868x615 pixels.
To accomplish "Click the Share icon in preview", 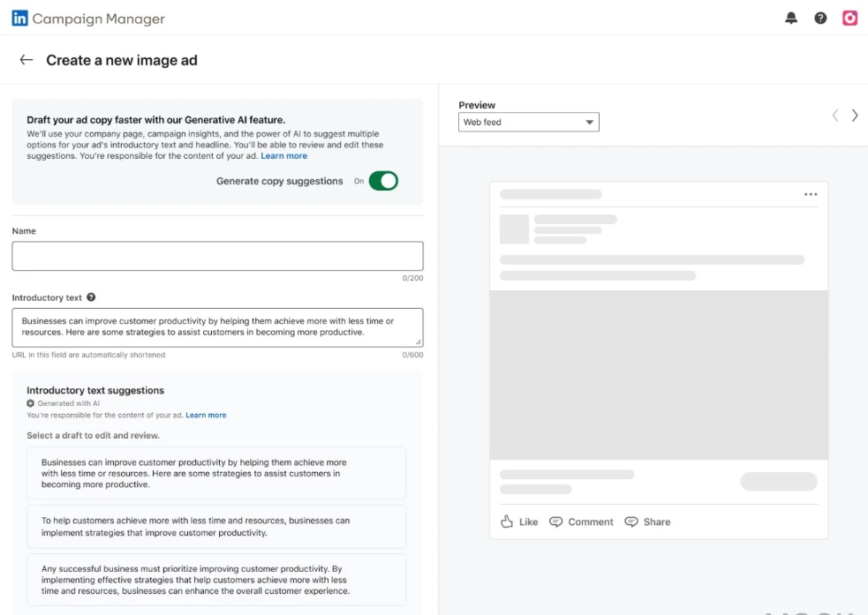I will point(631,521).
